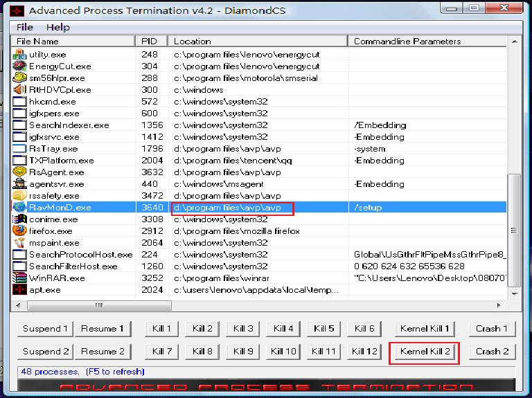Select the agentsvr.exe agent icon

[x=19, y=184]
